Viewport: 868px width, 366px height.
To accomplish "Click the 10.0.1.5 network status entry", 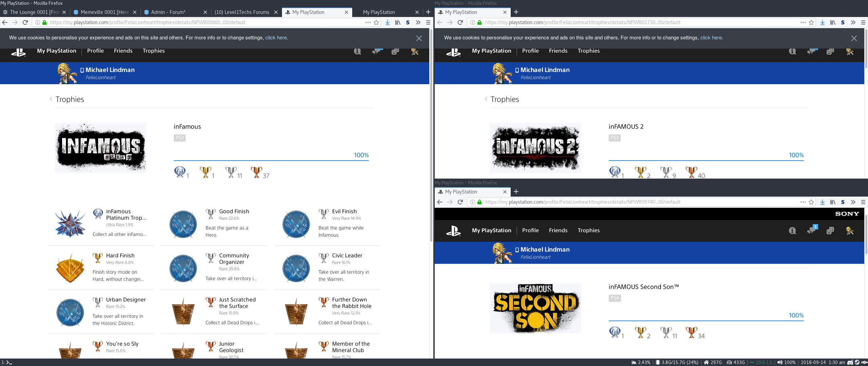I will [761, 362].
